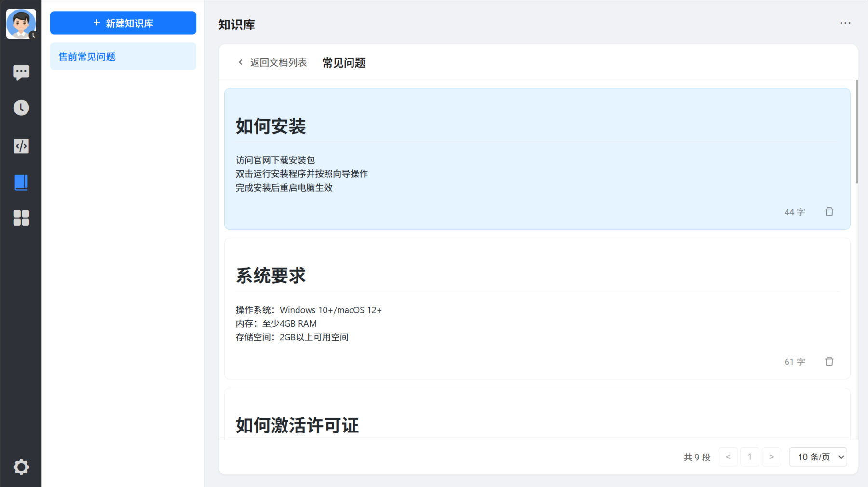Open the apps grid sidebar icon

(21, 218)
